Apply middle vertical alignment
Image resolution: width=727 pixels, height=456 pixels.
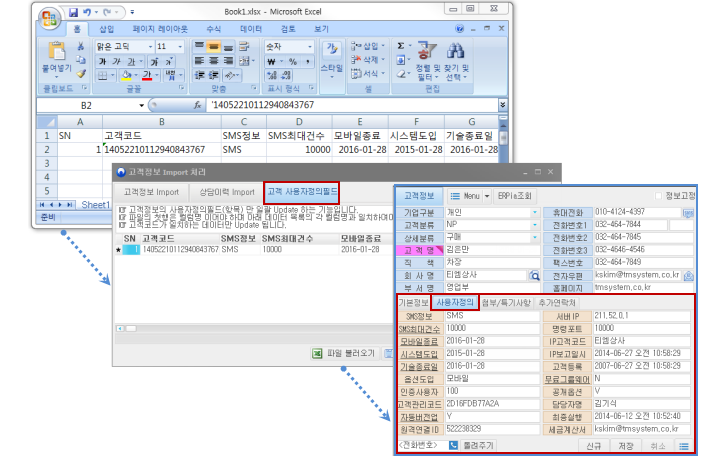[x=214, y=46]
